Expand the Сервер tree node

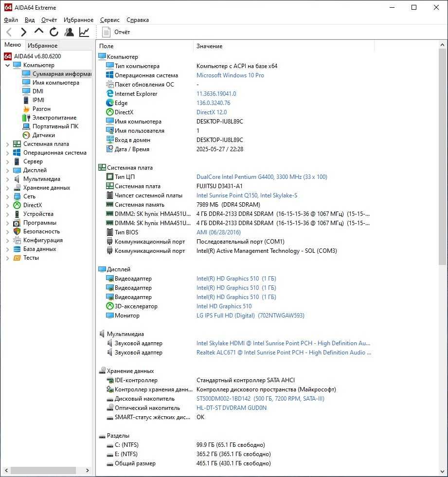coord(8,161)
